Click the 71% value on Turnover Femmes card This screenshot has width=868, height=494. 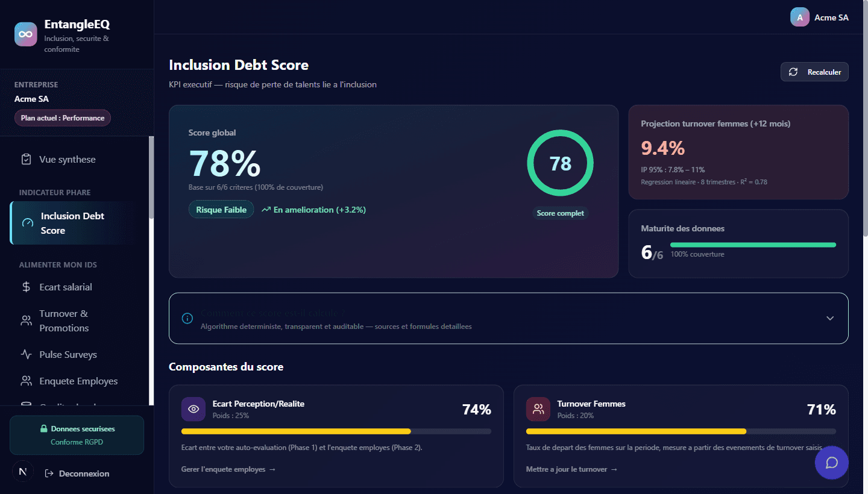[822, 410]
